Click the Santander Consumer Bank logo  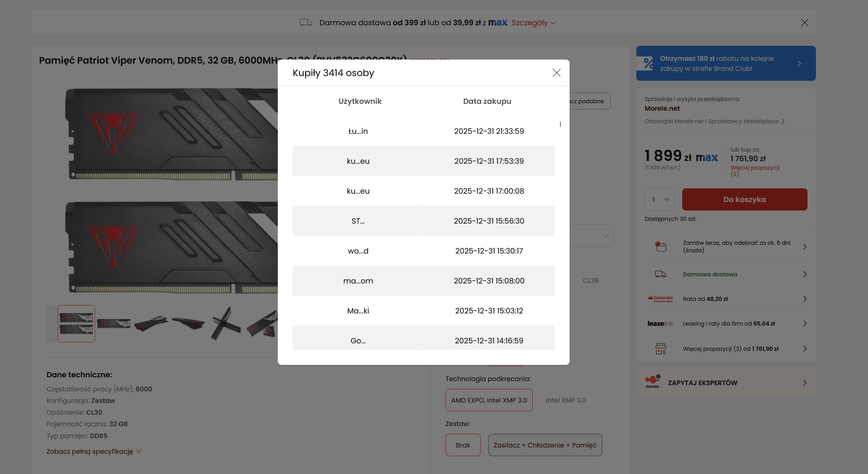(x=660, y=299)
